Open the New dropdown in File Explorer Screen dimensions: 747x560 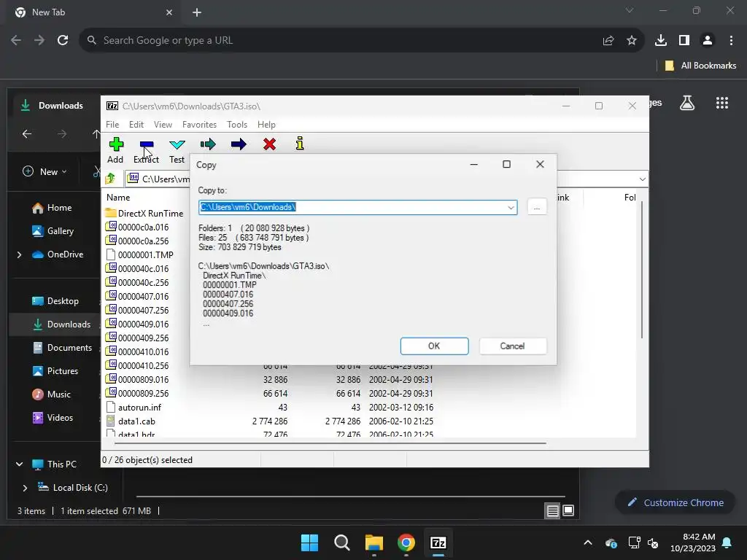click(44, 171)
